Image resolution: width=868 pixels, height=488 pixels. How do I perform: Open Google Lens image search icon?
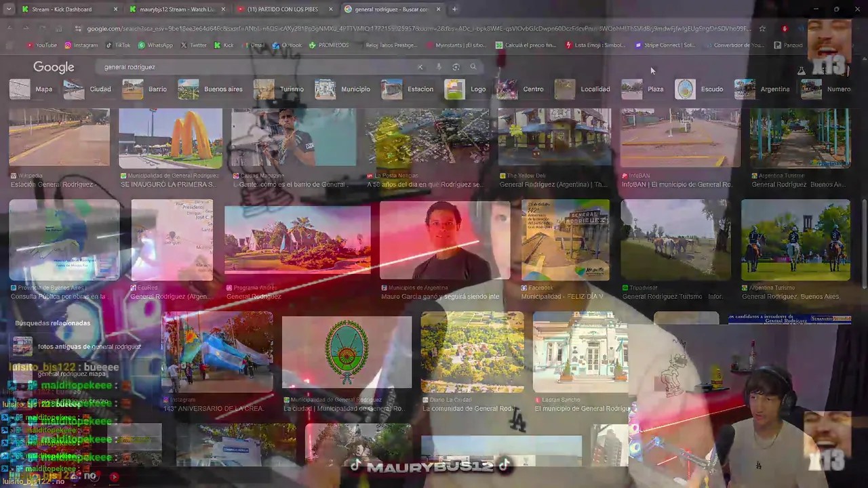coord(456,67)
